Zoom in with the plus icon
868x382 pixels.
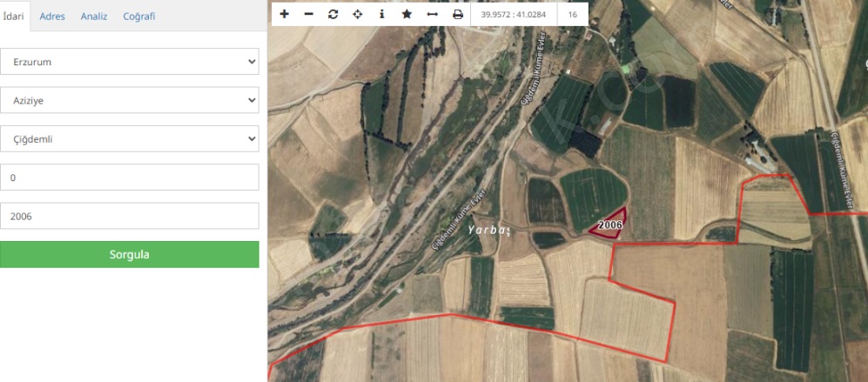(x=284, y=15)
